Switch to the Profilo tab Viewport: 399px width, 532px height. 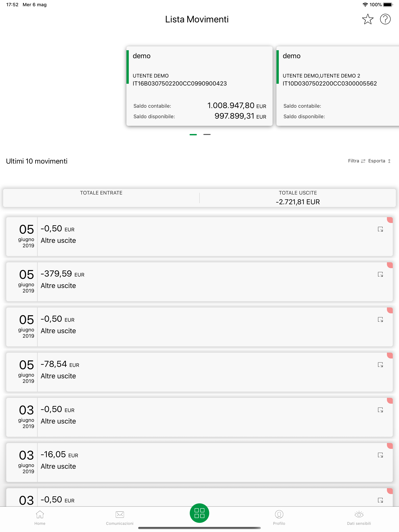(279, 518)
